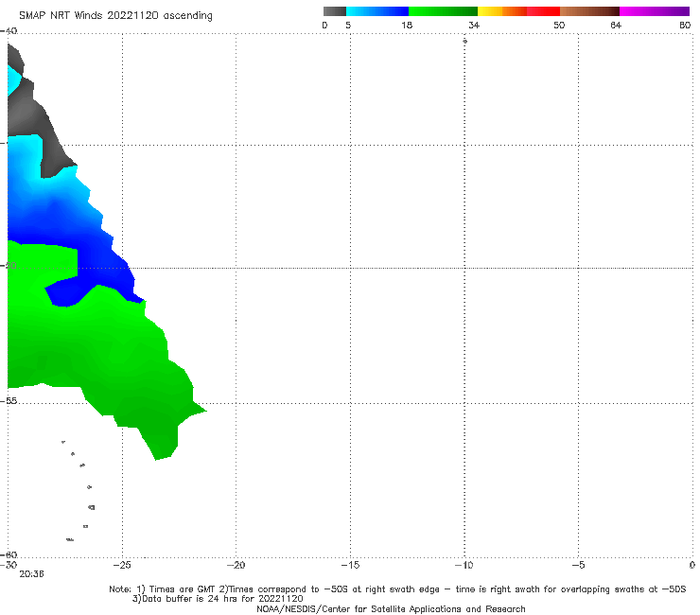
Task: Click the color bar label '18'
Action: tap(407, 26)
